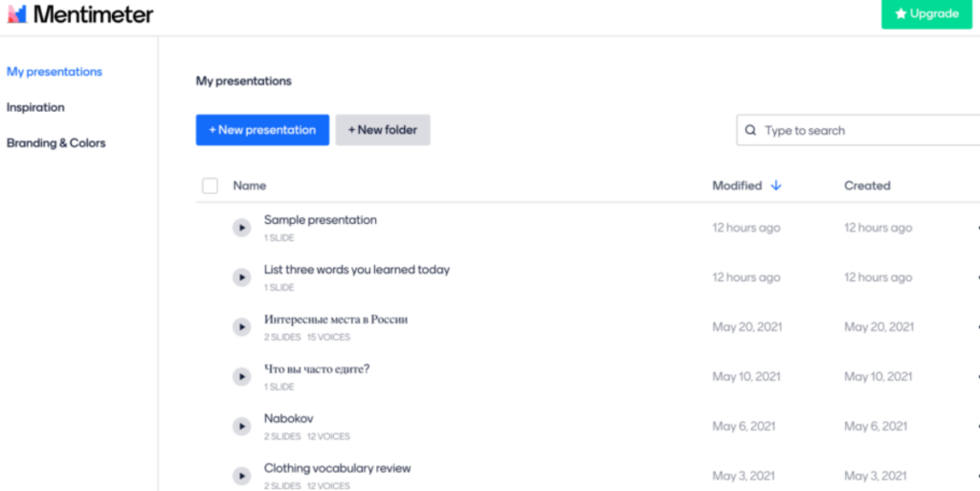
Task: Open Branding & Colors section
Action: [56, 143]
